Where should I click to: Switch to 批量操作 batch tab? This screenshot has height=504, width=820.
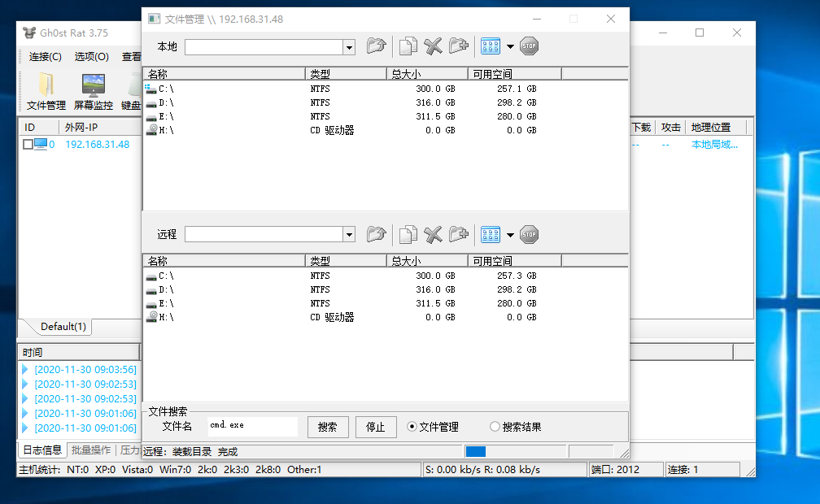[x=91, y=450]
